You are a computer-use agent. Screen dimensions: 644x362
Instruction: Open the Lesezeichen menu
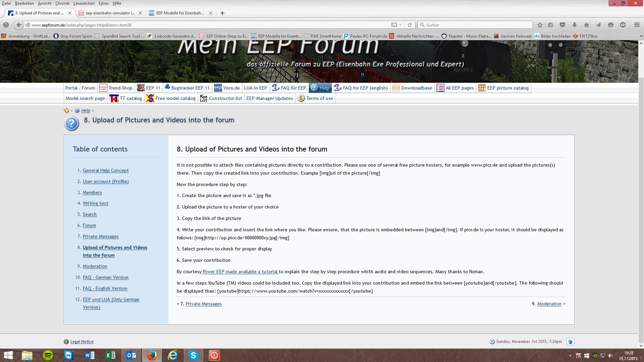[x=84, y=3]
